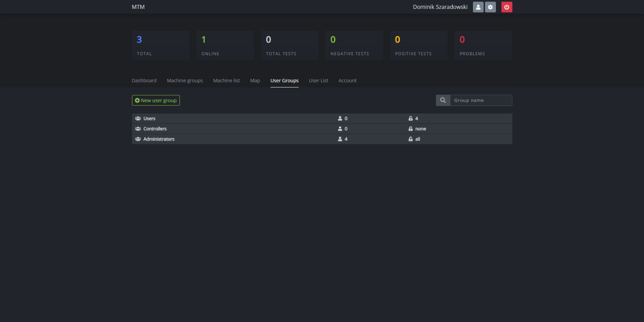Switch to the Machine groups tab

pyautogui.click(x=185, y=81)
